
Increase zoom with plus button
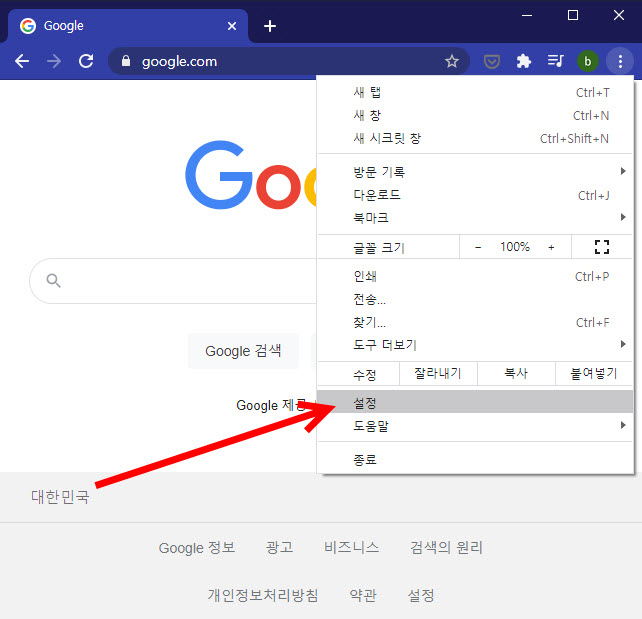pyautogui.click(x=551, y=247)
